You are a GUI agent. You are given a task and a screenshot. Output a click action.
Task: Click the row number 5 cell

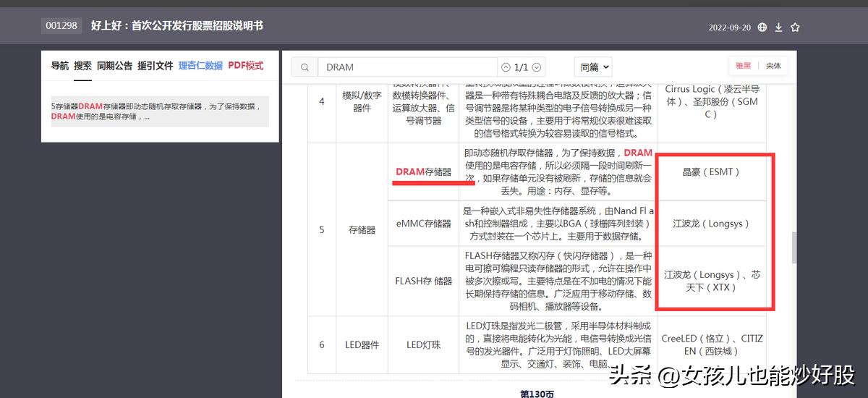(322, 229)
